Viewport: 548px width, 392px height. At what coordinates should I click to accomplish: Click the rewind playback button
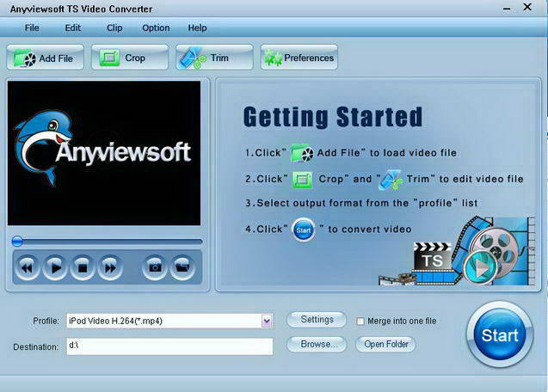[x=28, y=267]
